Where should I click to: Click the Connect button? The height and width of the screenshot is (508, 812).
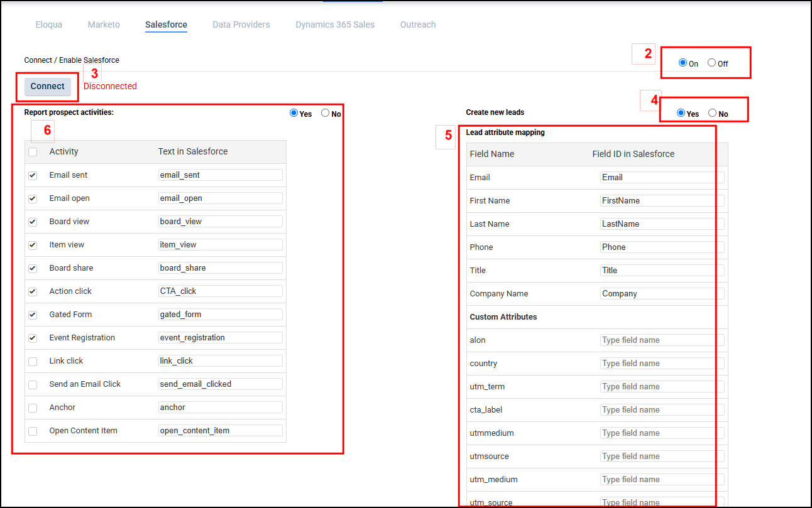48,87
